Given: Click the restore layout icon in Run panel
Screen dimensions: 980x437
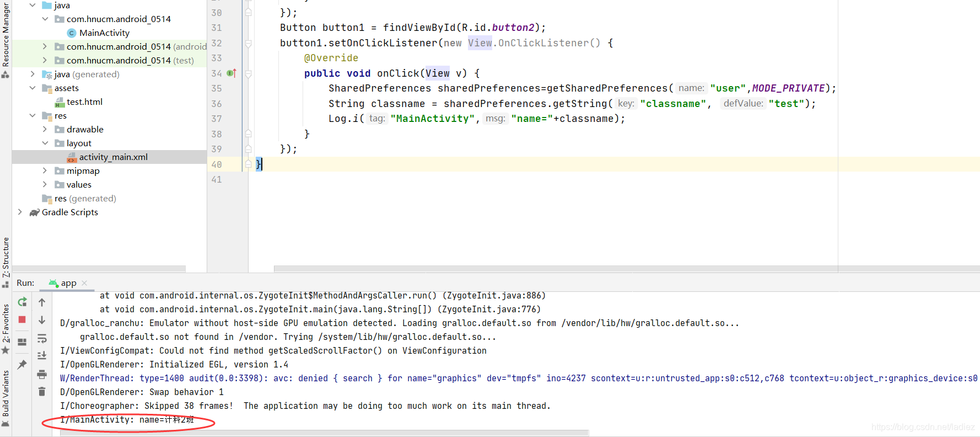Looking at the screenshot, I should (x=22, y=342).
